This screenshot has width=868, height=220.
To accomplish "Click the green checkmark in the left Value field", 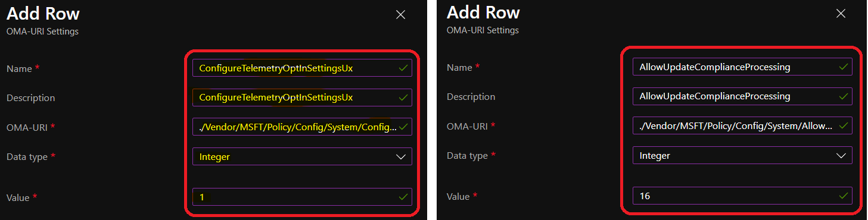I will pos(403,196).
